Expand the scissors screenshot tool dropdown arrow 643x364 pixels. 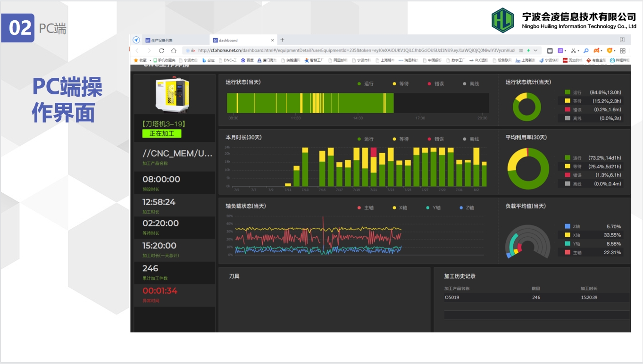578,51
